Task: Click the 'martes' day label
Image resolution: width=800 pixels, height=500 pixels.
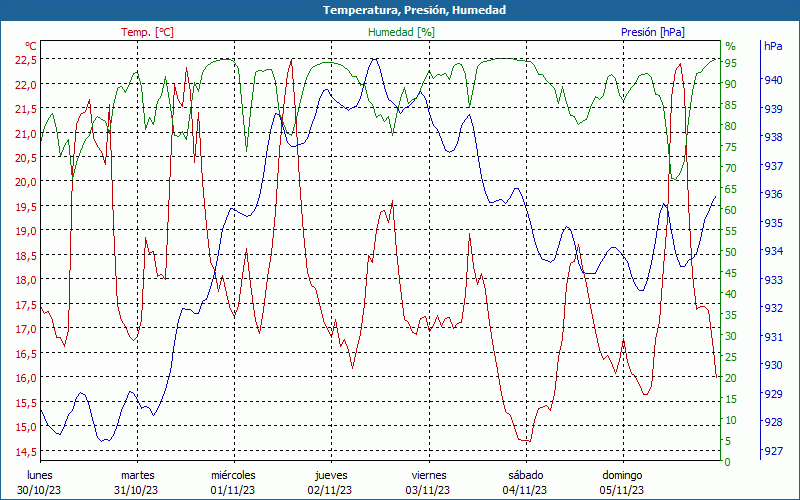Action: [x=138, y=476]
